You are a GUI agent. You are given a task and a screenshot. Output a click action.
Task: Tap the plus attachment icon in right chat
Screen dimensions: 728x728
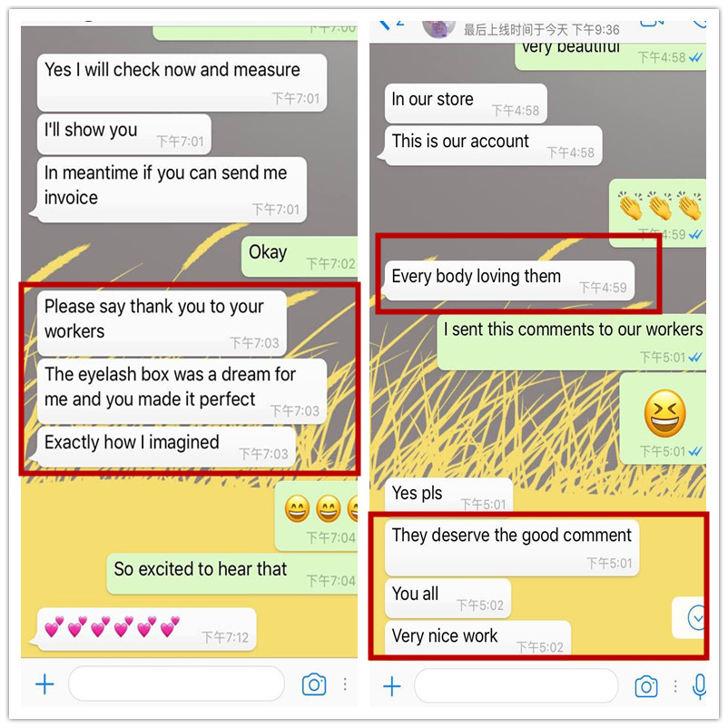tap(392, 686)
